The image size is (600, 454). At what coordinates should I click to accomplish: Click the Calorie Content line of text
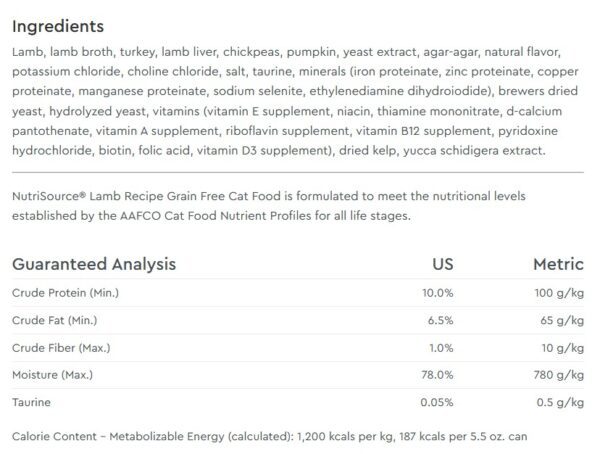point(269,436)
